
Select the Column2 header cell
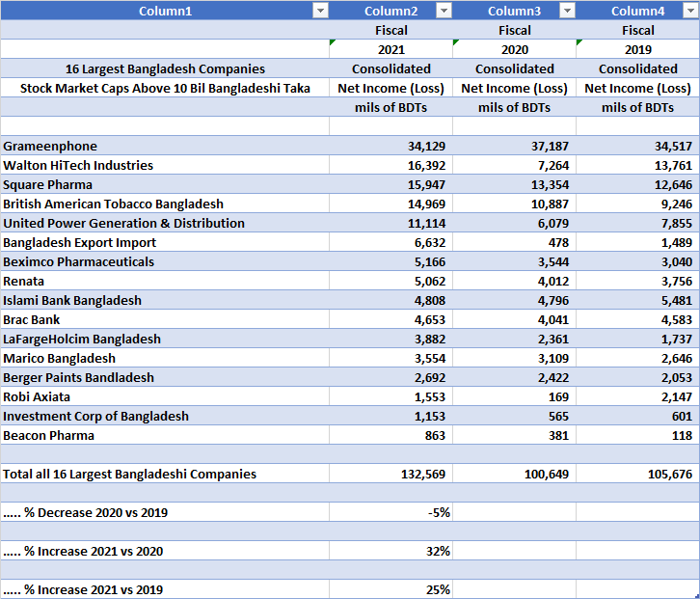(x=391, y=11)
